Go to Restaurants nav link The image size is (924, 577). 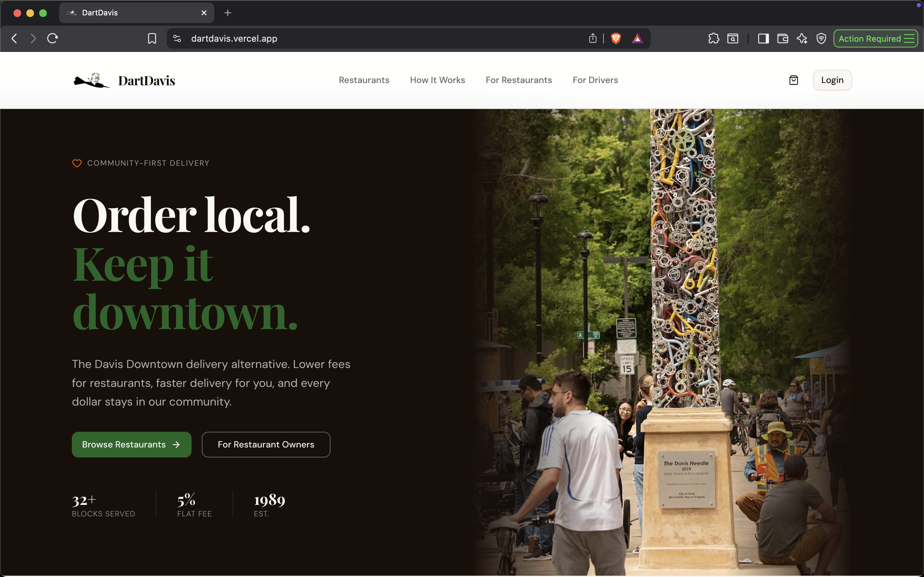[x=364, y=80]
